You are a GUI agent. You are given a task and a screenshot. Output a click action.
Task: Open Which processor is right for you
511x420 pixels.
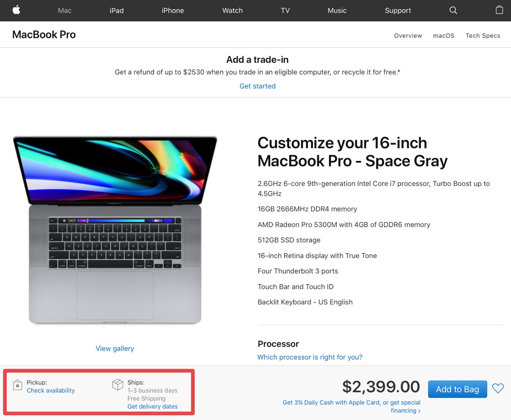pos(310,357)
